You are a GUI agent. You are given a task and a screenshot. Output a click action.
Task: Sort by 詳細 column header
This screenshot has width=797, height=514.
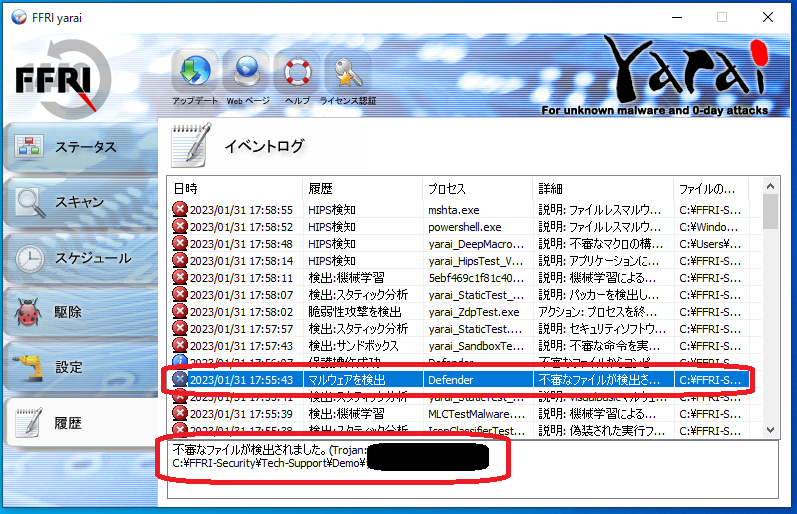coord(603,189)
